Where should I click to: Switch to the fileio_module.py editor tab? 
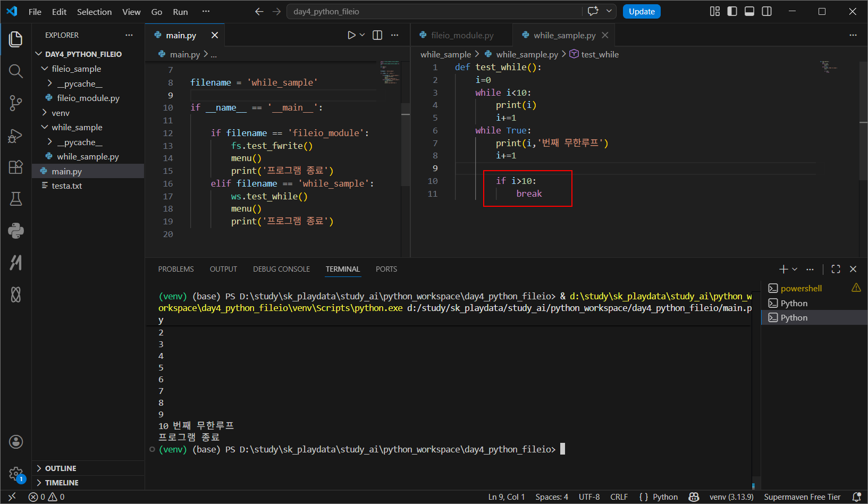tap(462, 35)
